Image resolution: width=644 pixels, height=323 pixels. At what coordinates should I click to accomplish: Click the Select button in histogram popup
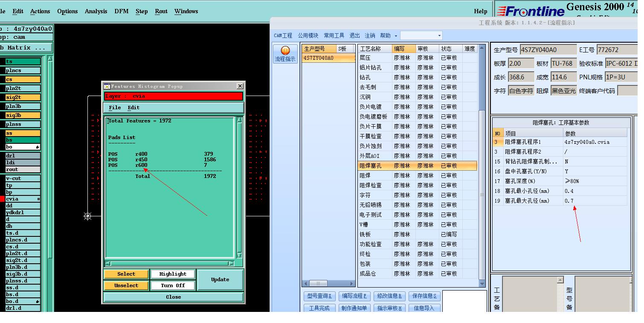tap(126, 274)
